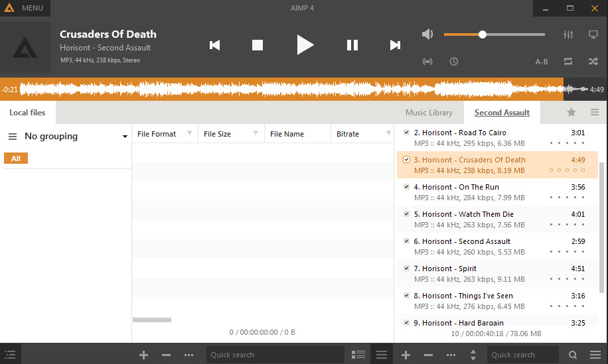The height and width of the screenshot is (364, 608).
Task: Toggle repeat playback mode
Action: click(x=568, y=62)
